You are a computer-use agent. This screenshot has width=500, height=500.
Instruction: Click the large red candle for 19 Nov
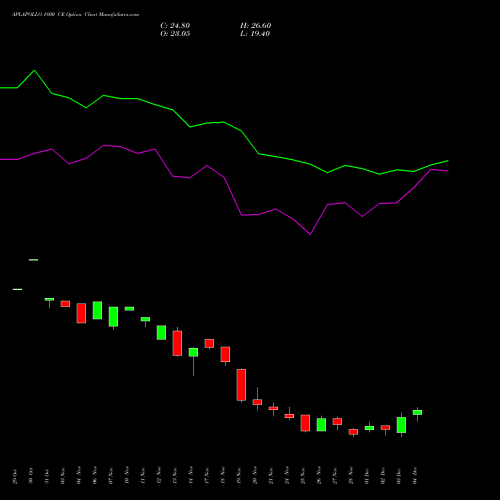point(241,385)
